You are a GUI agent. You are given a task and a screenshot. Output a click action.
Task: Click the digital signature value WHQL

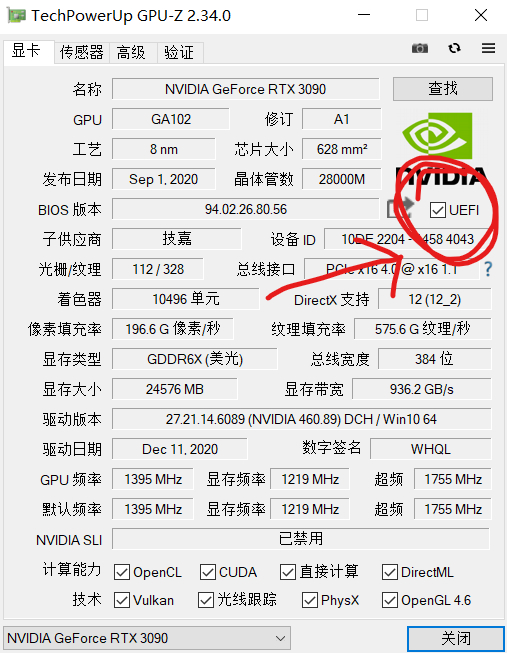tap(431, 449)
